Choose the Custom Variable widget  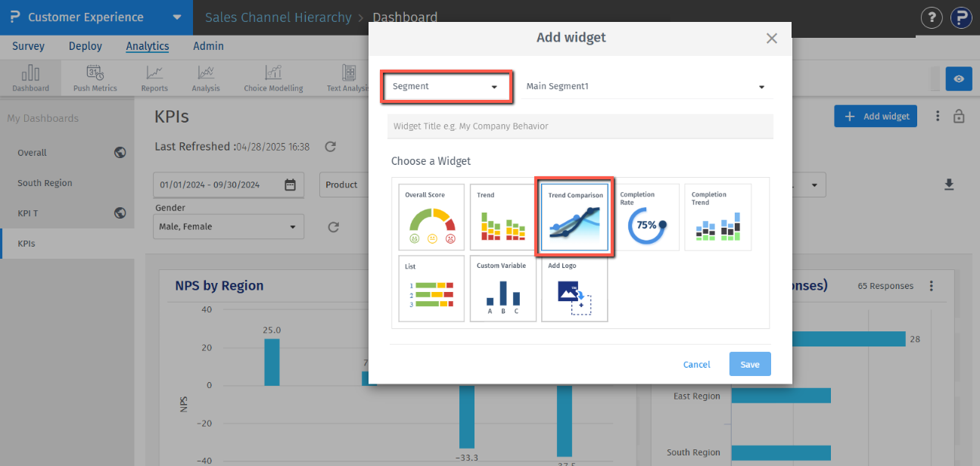[502, 288]
